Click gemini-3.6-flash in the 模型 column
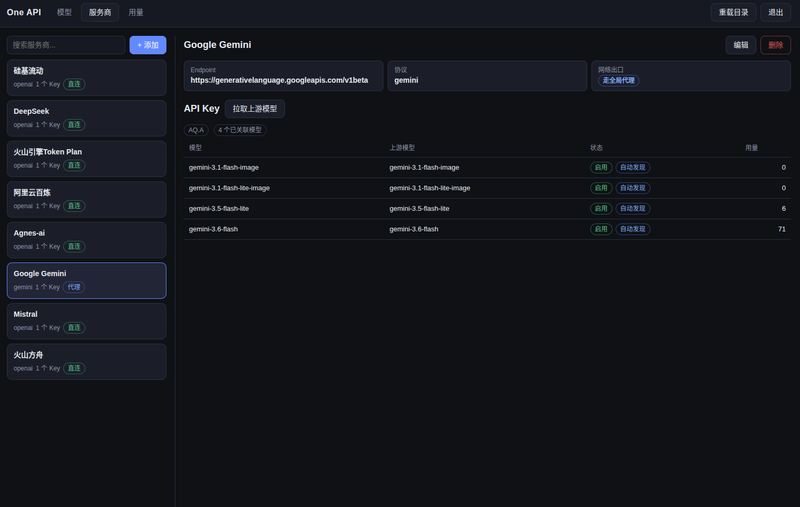Viewport: 800px width, 507px height. coord(213,229)
